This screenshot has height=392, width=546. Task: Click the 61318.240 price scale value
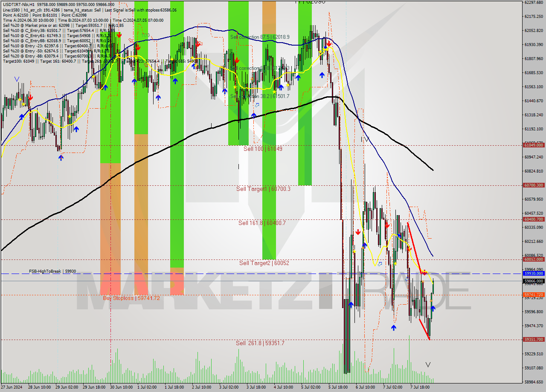click(x=533, y=115)
